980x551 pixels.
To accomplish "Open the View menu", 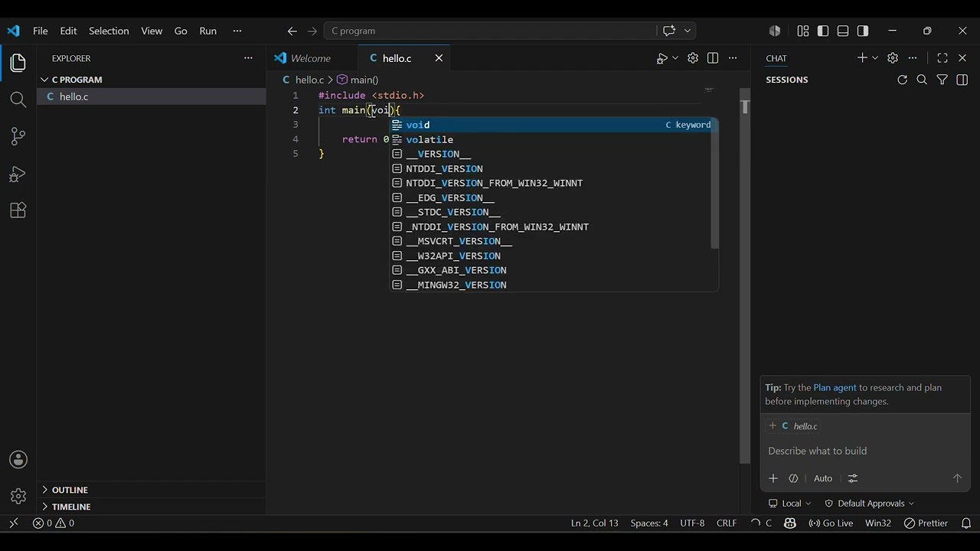I will [x=152, y=31].
